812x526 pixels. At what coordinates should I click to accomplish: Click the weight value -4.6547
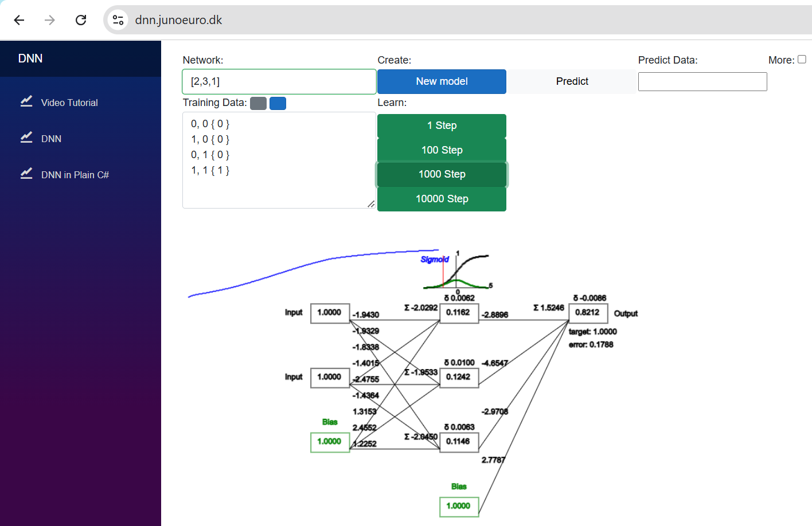pos(494,363)
